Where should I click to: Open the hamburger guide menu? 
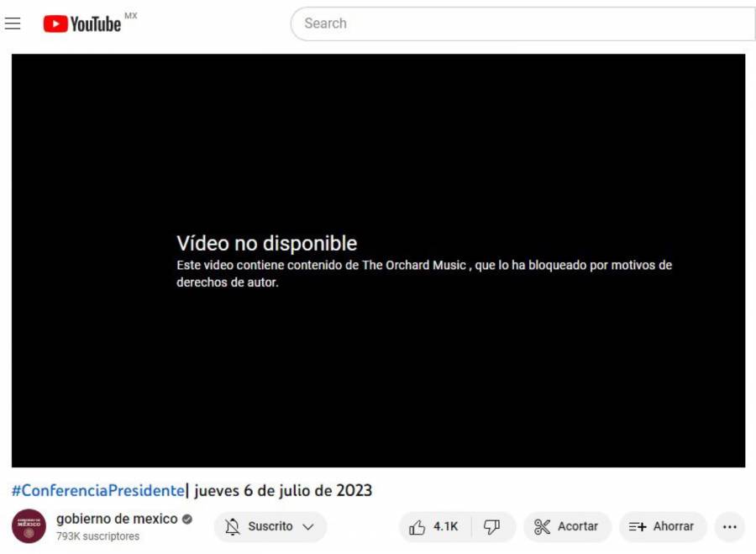tap(13, 24)
